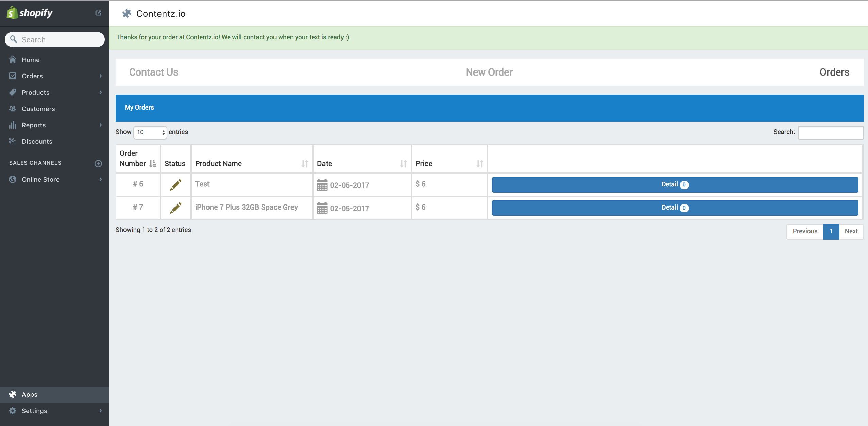Click the Customers people icon
868x426 pixels.
(13, 109)
